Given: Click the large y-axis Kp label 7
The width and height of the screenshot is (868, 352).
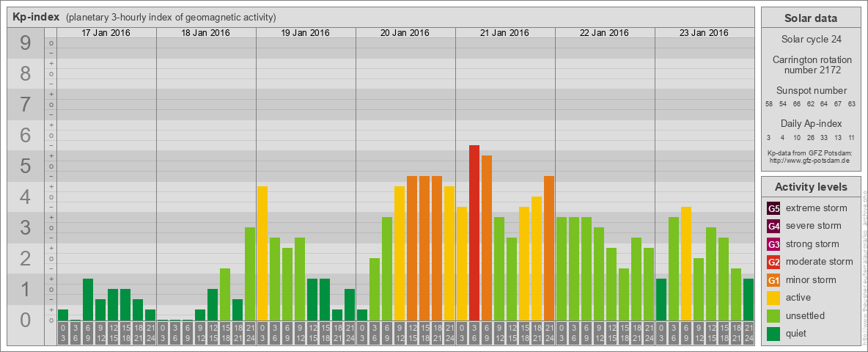Looking at the screenshot, I should tap(26, 105).
